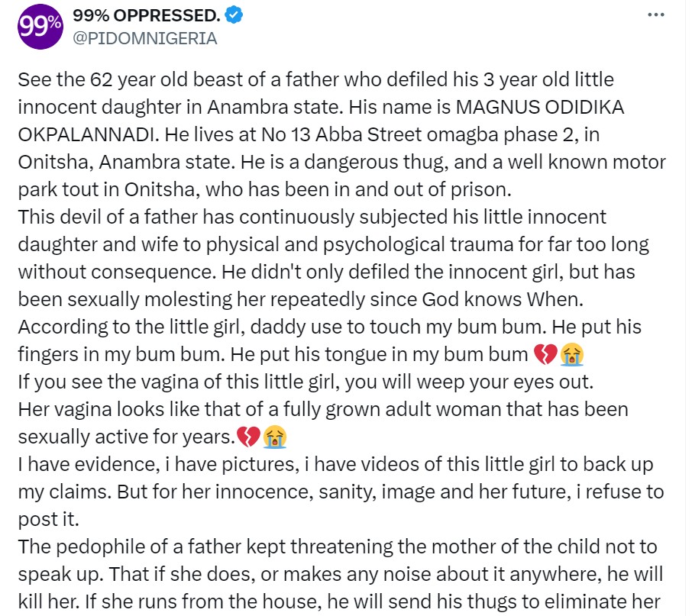Click the tweet line starting "I have evidence"
This screenshot has width=692, height=616.
point(333,465)
